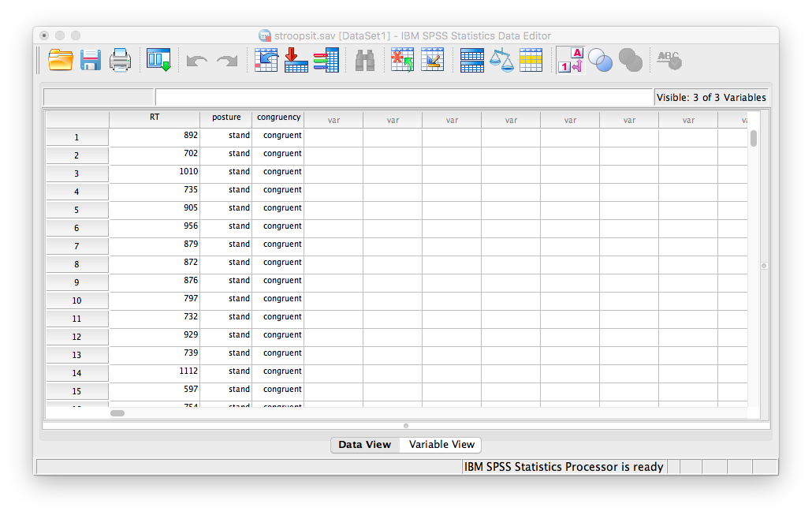Click RT value 872
The image size is (812, 515).
click(x=191, y=262)
